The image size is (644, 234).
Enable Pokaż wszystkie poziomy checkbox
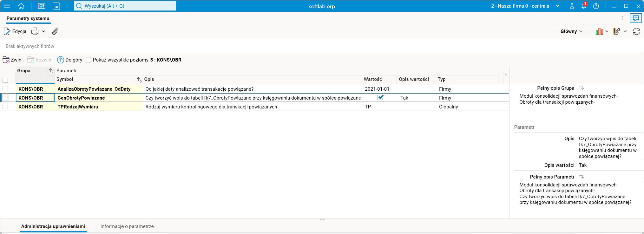(x=89, y=60)
